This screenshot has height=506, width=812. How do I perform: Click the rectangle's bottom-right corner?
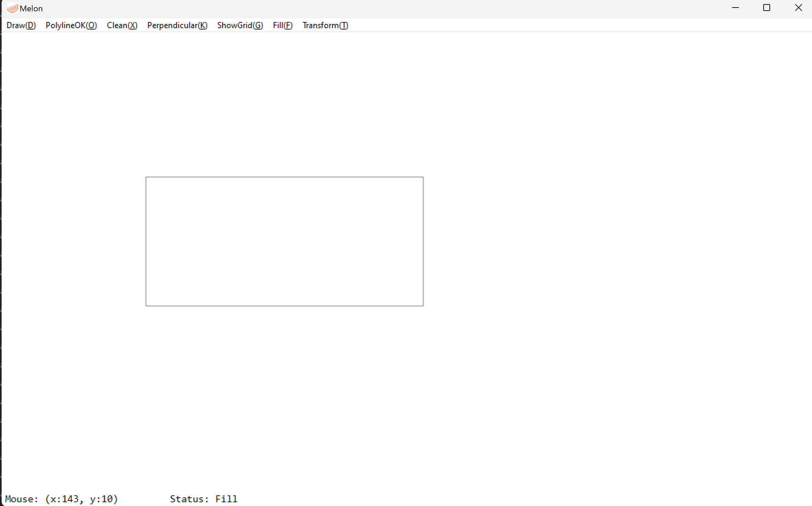click(x=423, y=305)
